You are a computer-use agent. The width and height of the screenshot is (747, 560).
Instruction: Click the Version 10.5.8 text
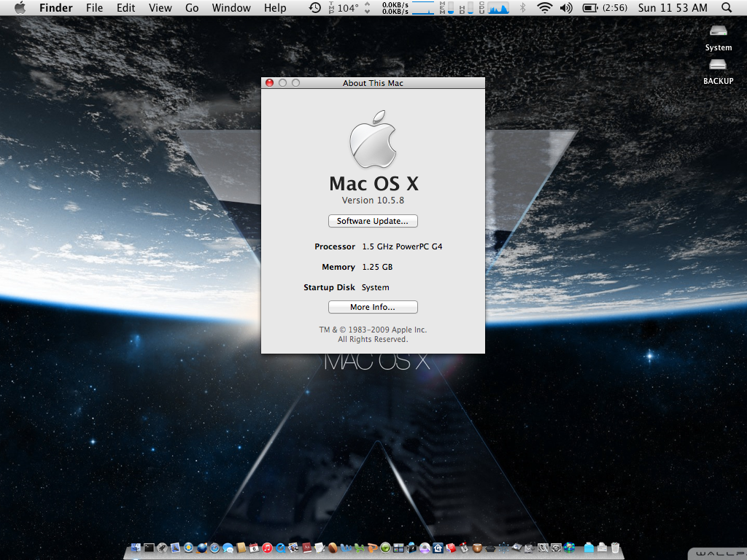tap(373, 201)
